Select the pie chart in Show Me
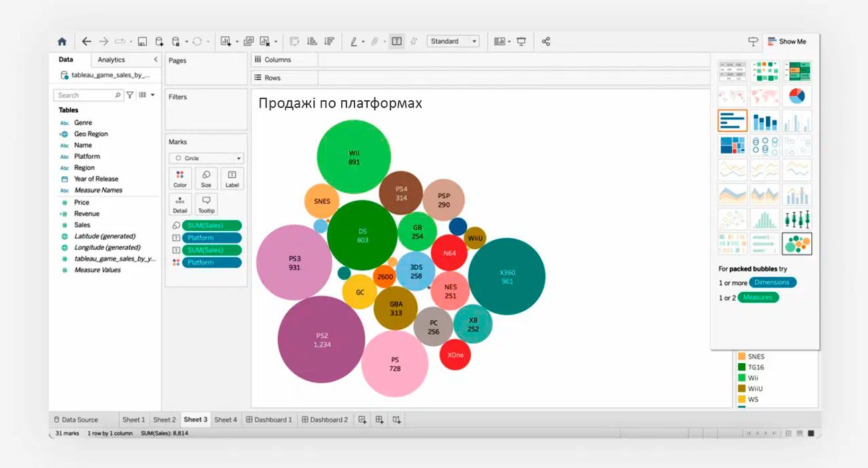Viewport: 868px width, 468px height. [797, 96]
